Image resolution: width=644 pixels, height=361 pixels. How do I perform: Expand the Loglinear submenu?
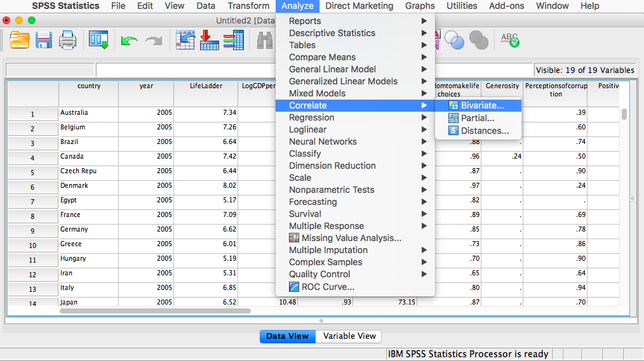(x=355, y=129)
